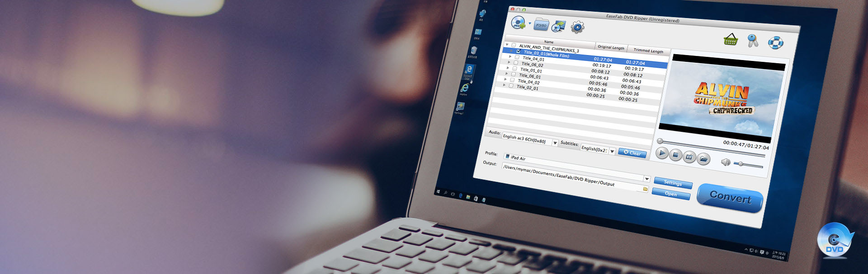868x274 pixels.
Task: Click the 00:00:47/01:27:04 playback time
Action: tap(746, 145)
